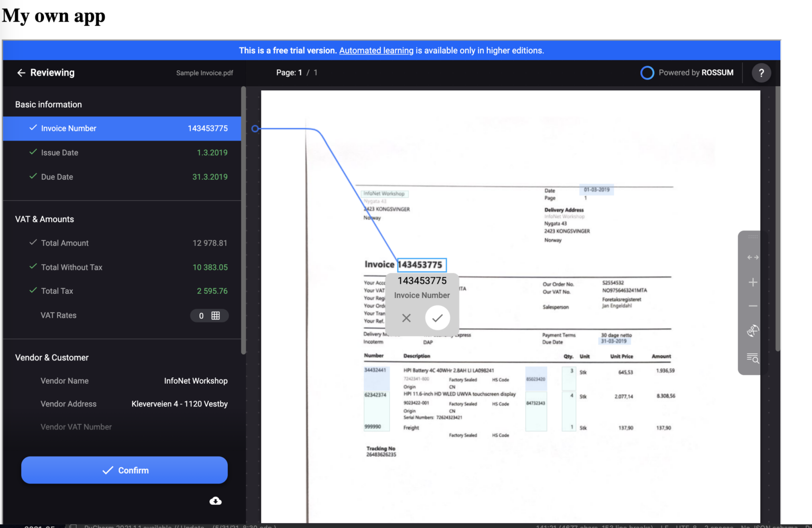This screenshot has width=812, height=528.
Task: Select the Due Date field
Action: pos(57,177)
